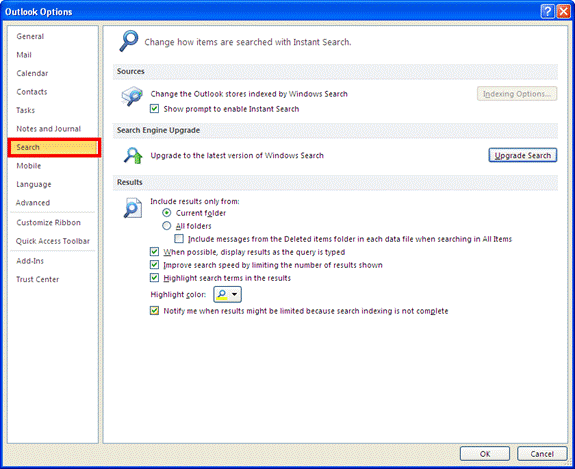Image resolution: width=575 pixels, height=469 pixels.
Task: Uncheck Notify me when results might be limited
Action: point(154,311)
